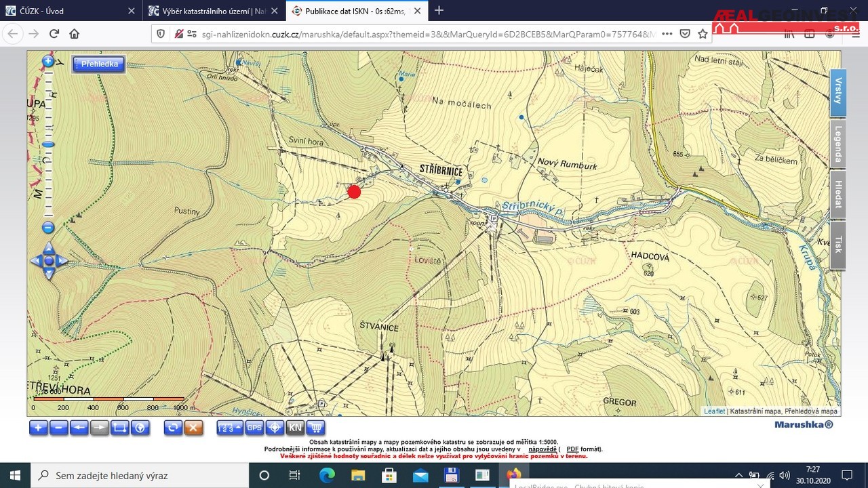
Task: Open a new browser tab
Action: [x=439, y=10]
